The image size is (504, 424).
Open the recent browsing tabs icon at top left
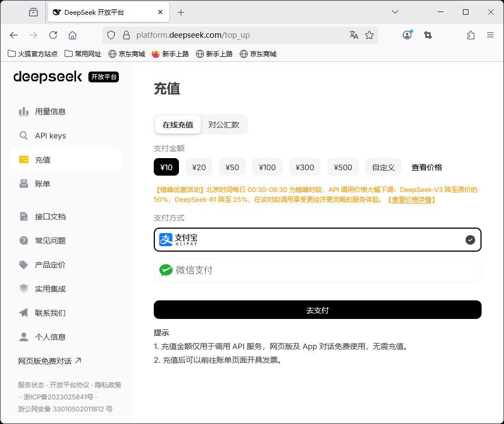[33, 12]
